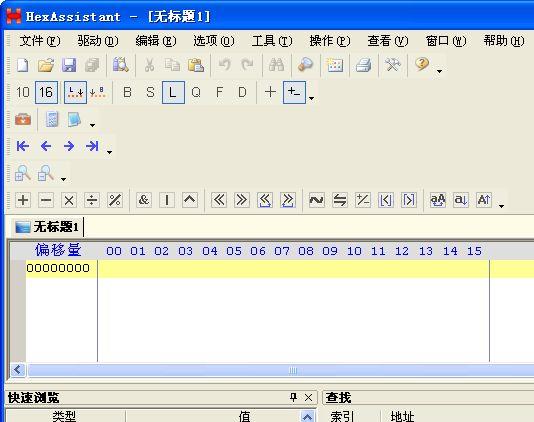534x422 pixels.
Task: Go forward with the right arrow
Action: (x=69, y=146)
